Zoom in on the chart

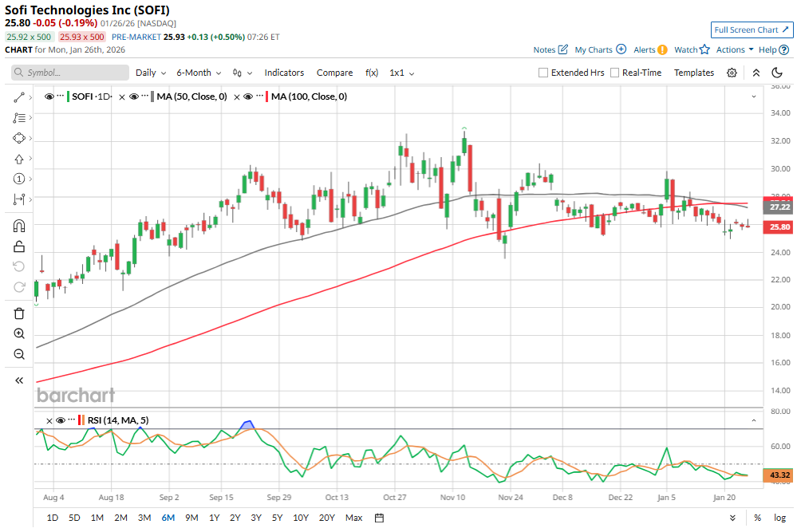tap(19, 334)
